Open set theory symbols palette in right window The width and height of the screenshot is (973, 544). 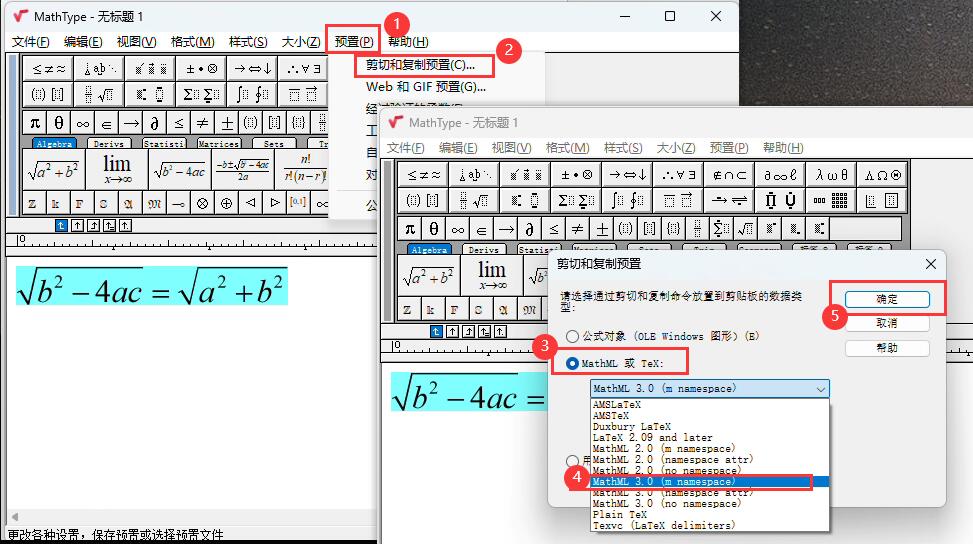pyautogui.click(x=730, y=175)
